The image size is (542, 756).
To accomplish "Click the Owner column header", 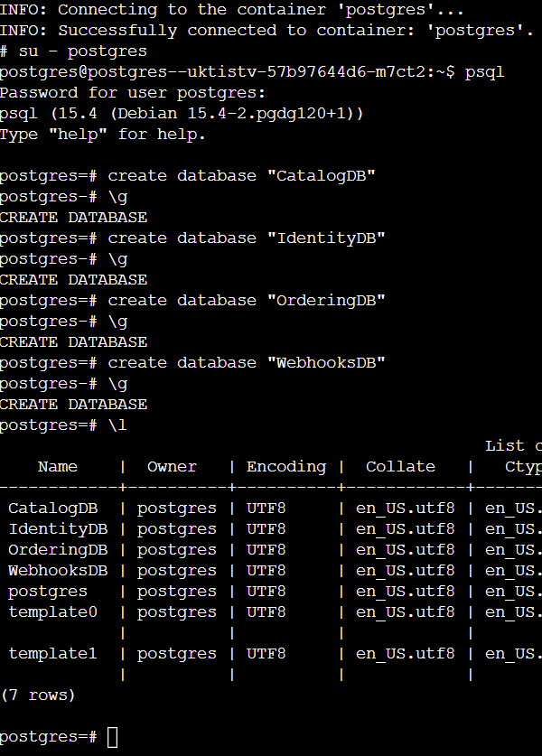I will [173, 467].
